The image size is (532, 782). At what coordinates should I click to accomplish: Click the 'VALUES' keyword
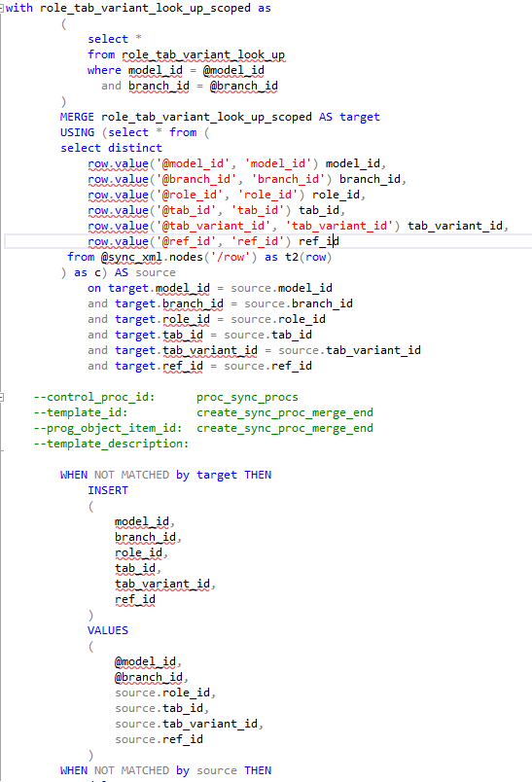click(x=108, y=630)
